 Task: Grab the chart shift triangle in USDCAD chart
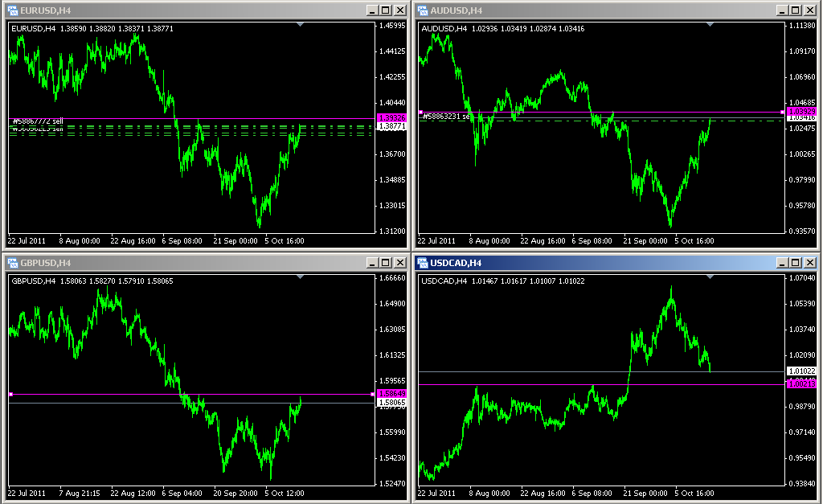tap(710, 277)
